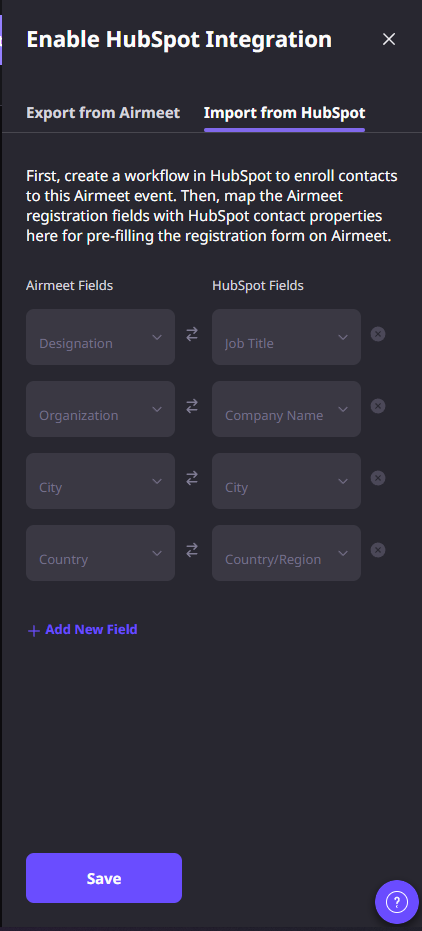
Task: Save the field mappings
Action: 104,878
